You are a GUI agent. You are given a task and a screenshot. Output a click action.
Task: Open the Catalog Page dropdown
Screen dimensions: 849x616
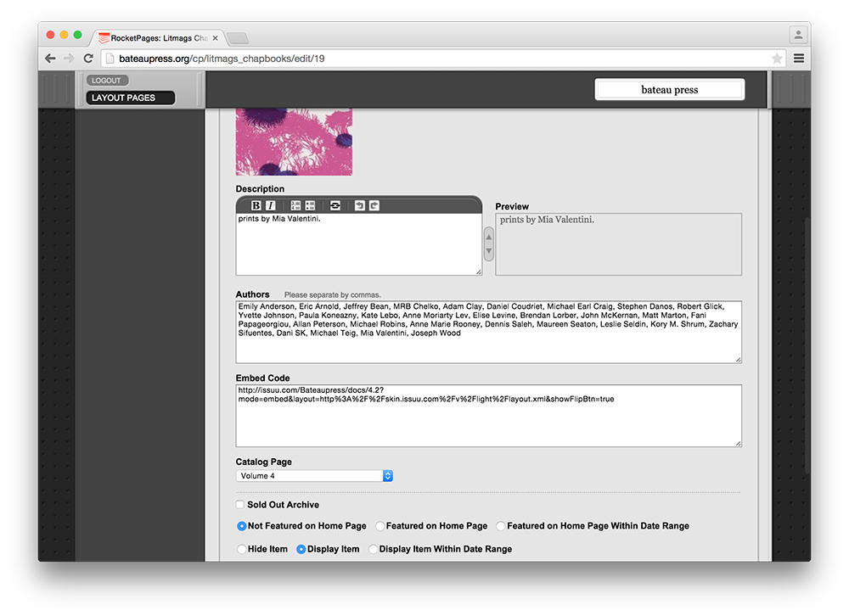click(x=314, y=476)
